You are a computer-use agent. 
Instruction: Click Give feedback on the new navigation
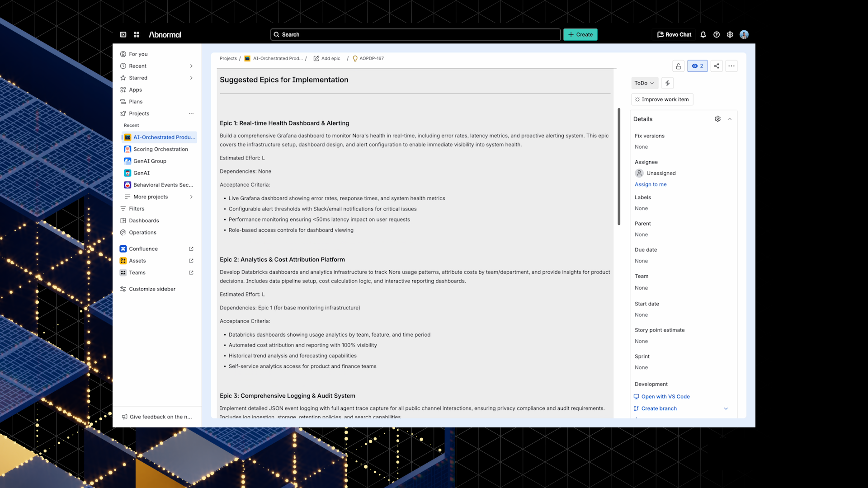pos(157,417)
